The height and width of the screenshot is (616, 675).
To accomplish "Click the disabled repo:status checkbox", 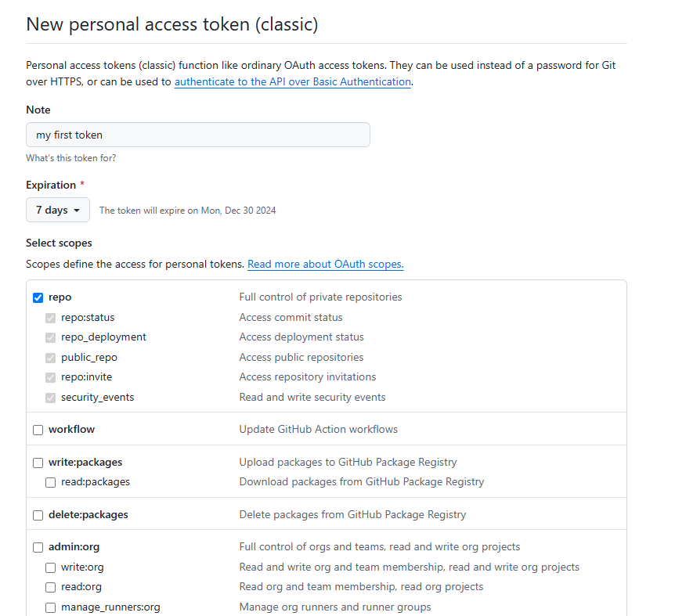I will 50,319.
